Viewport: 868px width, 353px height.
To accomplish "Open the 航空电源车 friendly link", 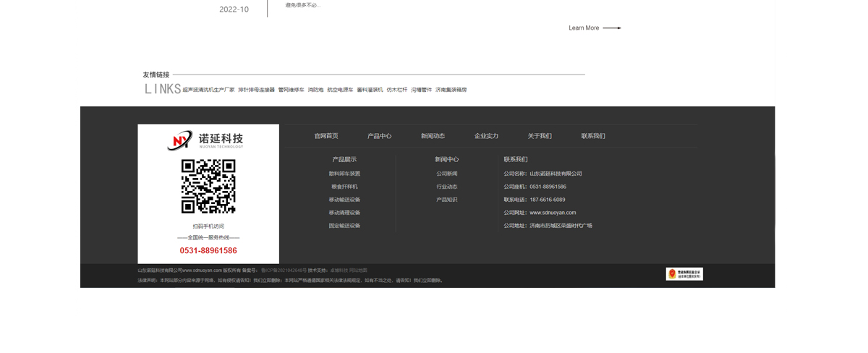I will 340,90.
